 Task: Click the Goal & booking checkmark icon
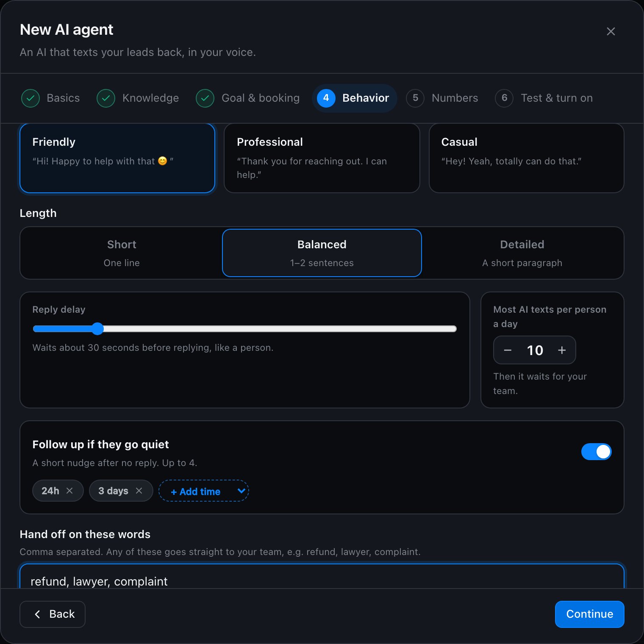[205, 98]
